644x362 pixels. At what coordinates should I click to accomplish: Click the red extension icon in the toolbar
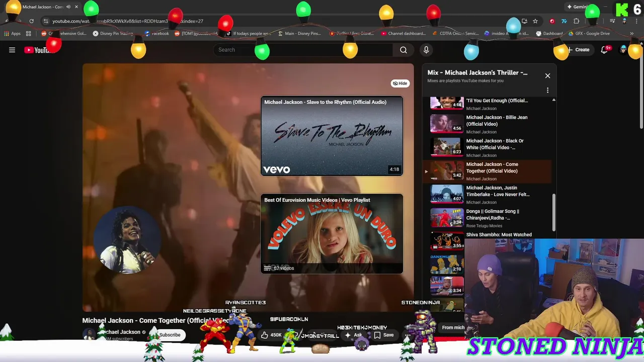[x=552, y=21]
